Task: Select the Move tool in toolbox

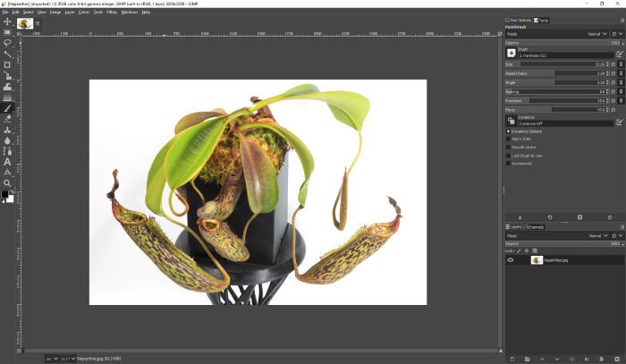Action: point(7,21)
